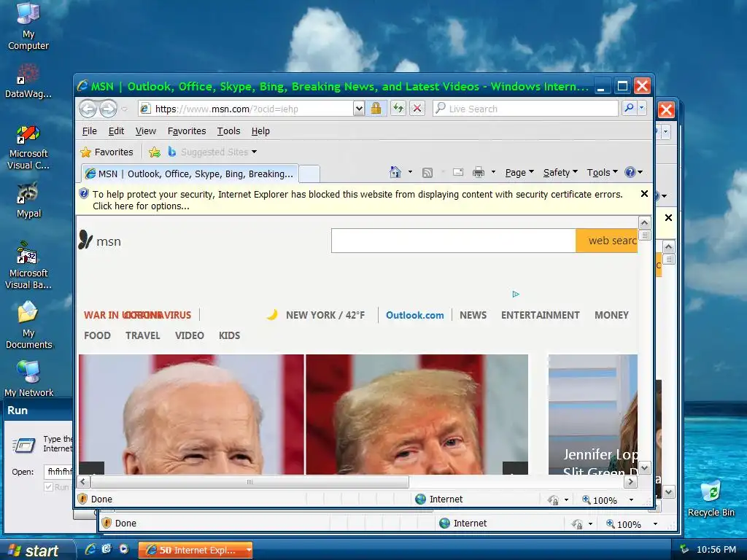Open the Jennifer Lopez story thumbnail

pos(593,414)
